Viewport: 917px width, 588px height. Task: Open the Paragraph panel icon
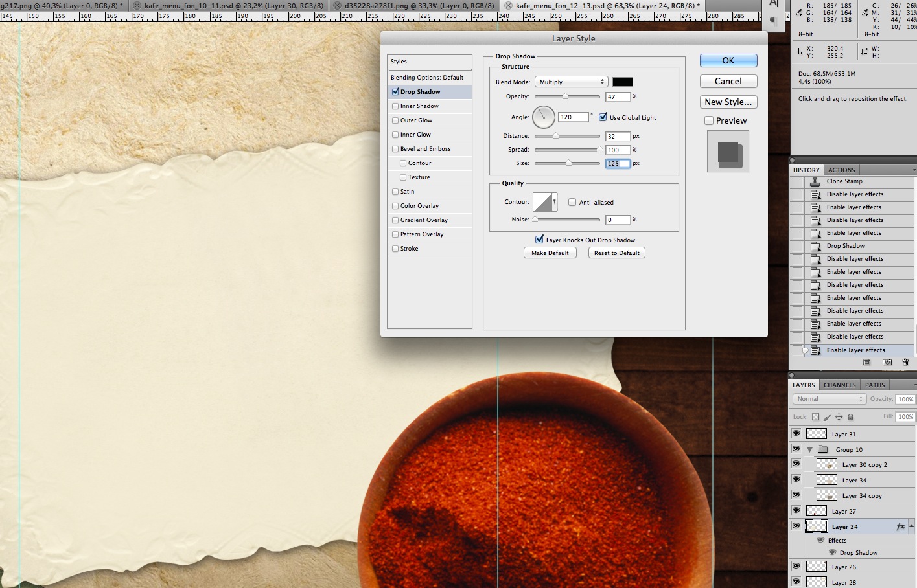[773, 21]
